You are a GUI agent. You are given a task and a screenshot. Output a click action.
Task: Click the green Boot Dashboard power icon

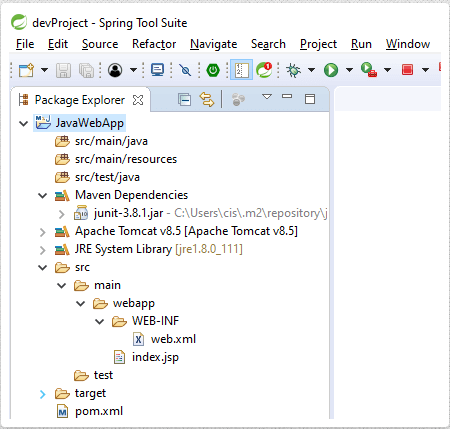pyautogui.click(x=213, y=70)
